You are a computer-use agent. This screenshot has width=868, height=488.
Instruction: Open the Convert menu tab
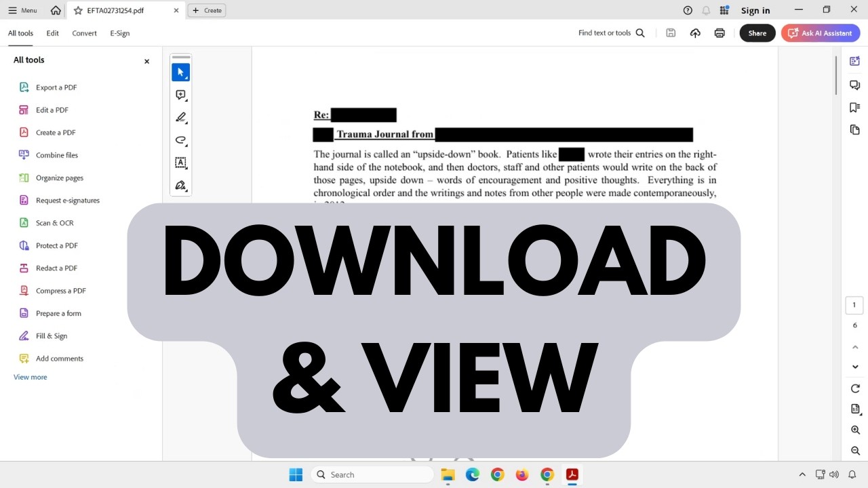(84, 33)
